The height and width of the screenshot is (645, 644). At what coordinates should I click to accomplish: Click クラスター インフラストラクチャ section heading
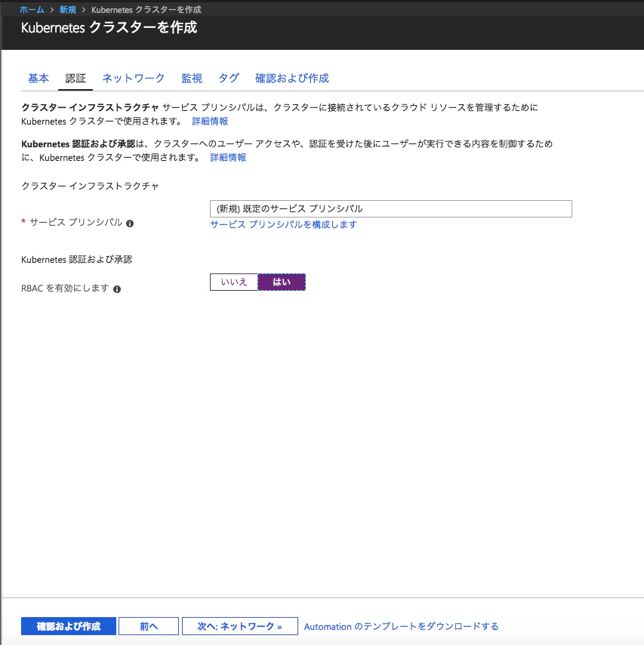[x=90, y=186]
